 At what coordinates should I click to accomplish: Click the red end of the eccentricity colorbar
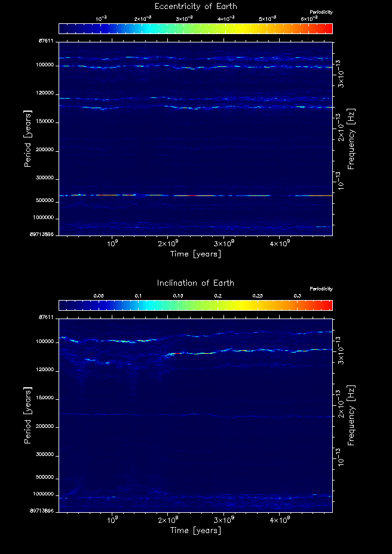point(326,29)
